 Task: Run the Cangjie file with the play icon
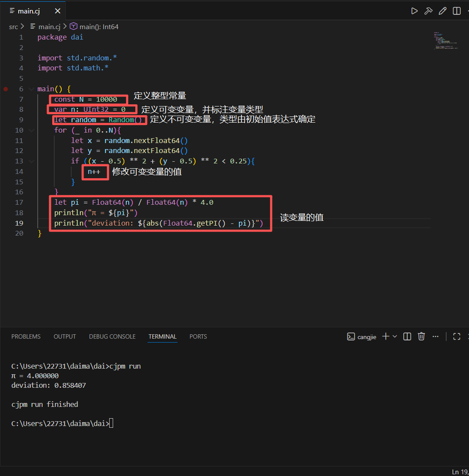414,11
